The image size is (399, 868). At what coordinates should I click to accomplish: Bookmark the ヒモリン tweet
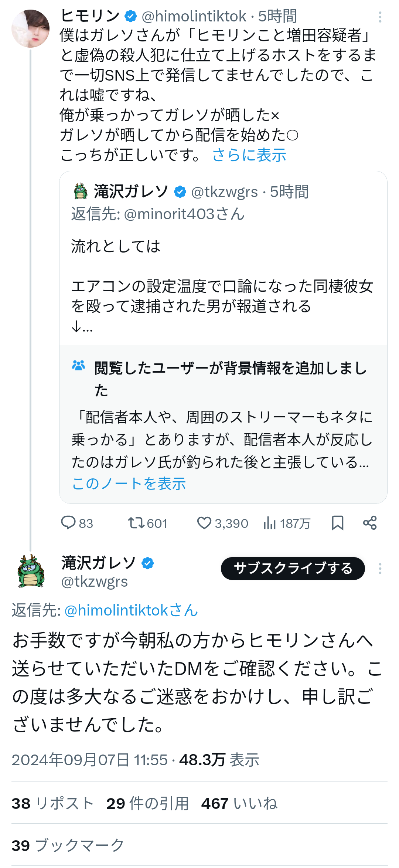(337, 523)
